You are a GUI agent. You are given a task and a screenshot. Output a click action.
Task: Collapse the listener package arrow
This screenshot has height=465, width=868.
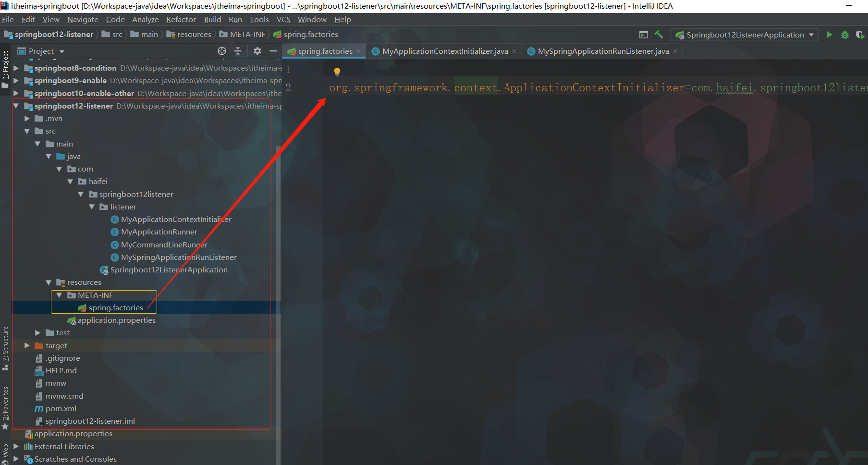(92, 207)
